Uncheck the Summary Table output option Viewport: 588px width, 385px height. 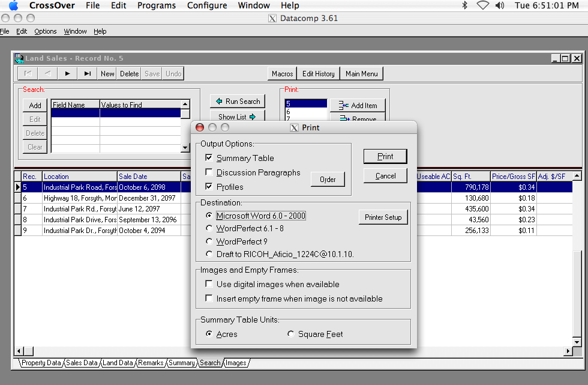coord(208,157)
